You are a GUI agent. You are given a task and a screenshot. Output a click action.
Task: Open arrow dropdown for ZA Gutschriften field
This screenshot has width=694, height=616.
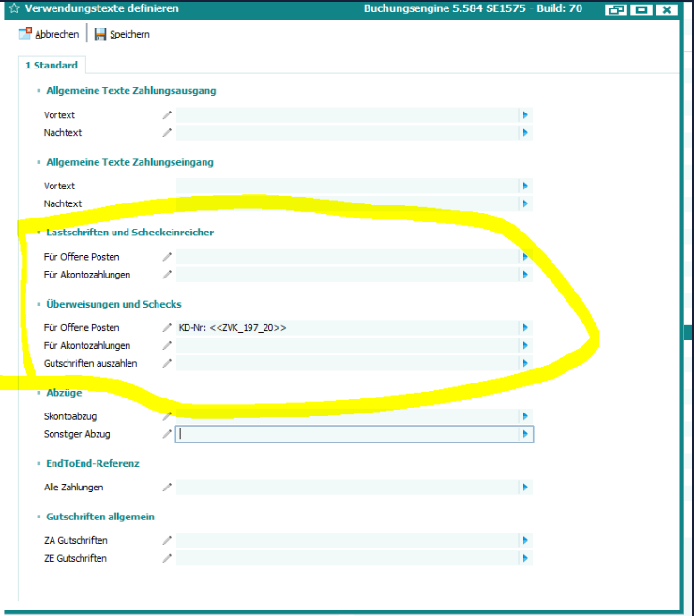(526, 541)
